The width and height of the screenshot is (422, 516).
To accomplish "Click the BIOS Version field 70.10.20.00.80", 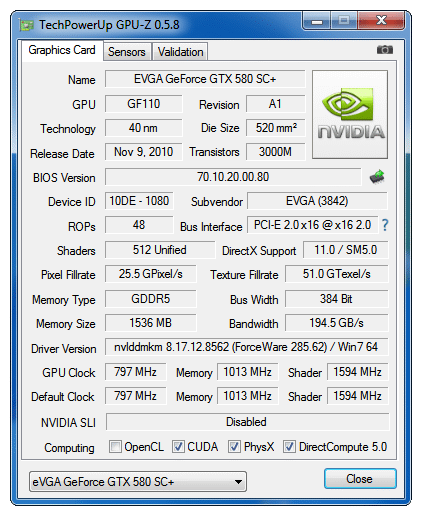I will tap(233, 177).
